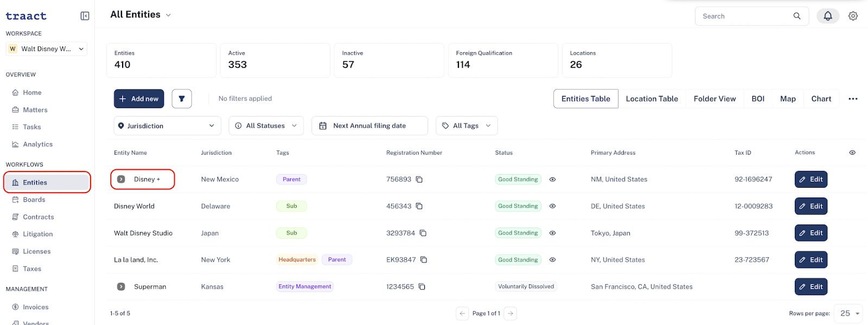The image size is (868, 325).
Task: Toggle eye icon beside Disney Good Standing
Action: click(x=552, y=180)
